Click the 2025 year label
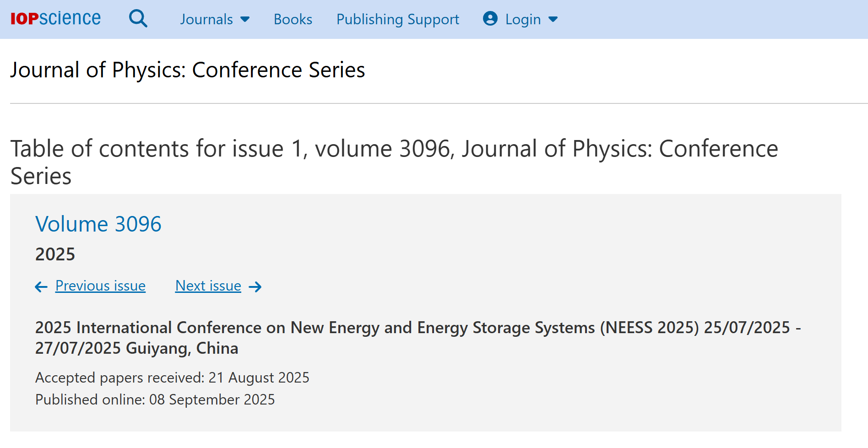This screenshot has height=448, width=868. 55,254
